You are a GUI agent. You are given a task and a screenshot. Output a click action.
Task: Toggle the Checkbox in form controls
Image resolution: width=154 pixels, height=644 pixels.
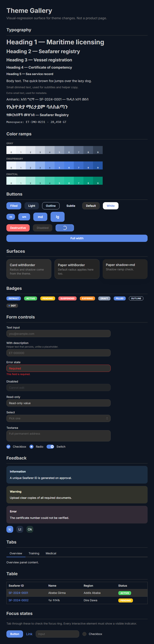8,446
